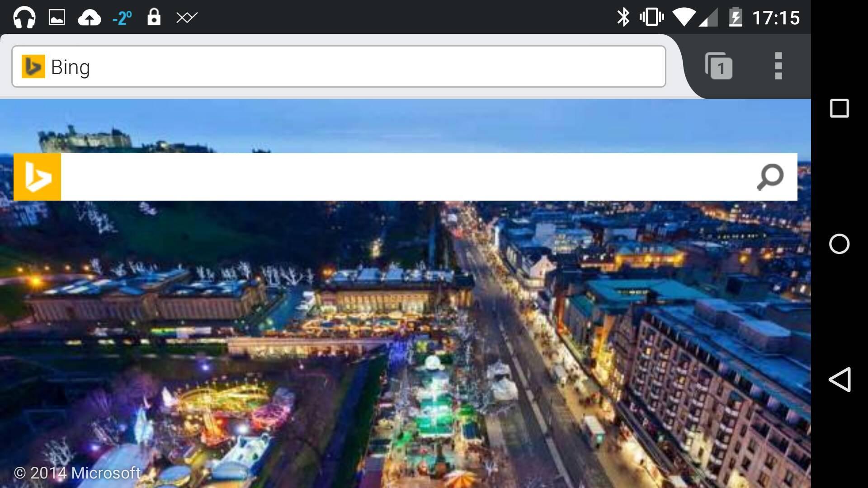The width and height of the screenshot is (868, 488).
Task: Tap the temperature reading in the status bar
Action: click(x=121, y=17)
